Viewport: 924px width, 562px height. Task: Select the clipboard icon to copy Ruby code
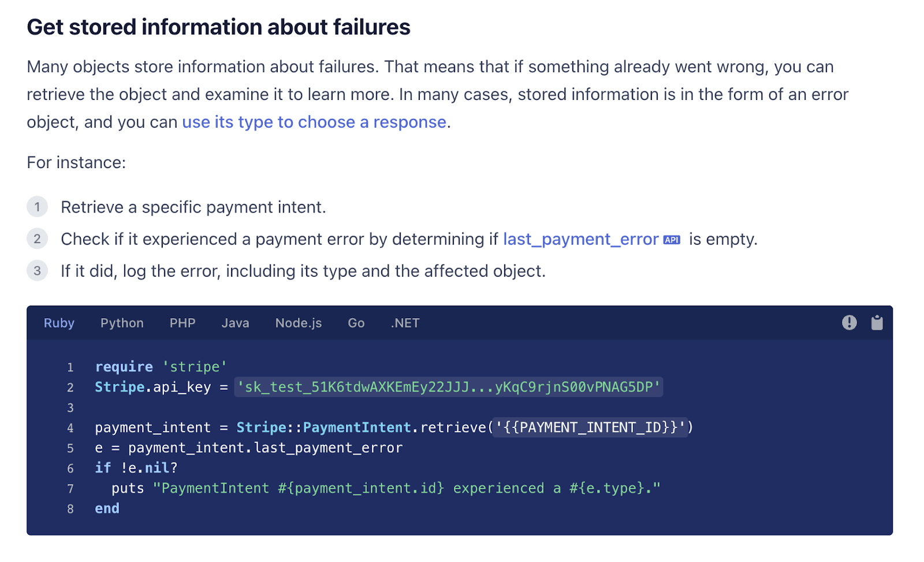877,322
